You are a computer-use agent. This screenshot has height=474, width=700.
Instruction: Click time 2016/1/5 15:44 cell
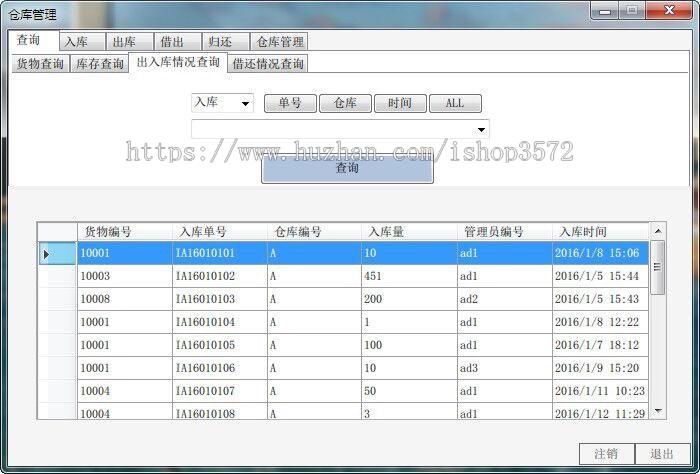coord(600,276)
